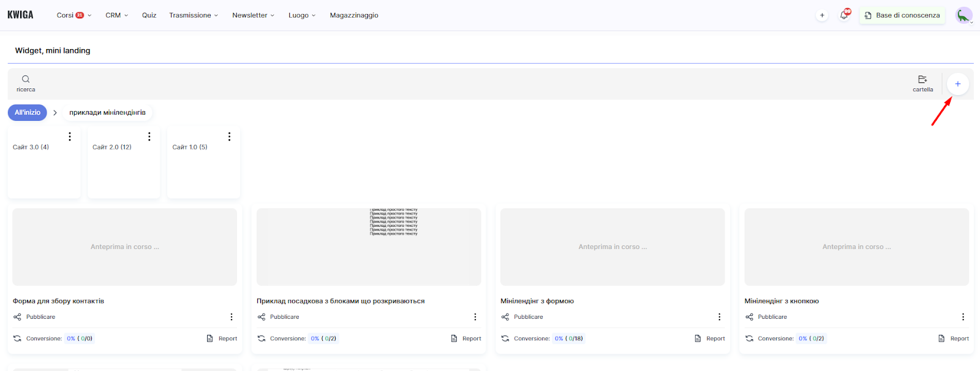Open the Quiz menu item
Screen dimensions: 980x371
click(149, 15)
